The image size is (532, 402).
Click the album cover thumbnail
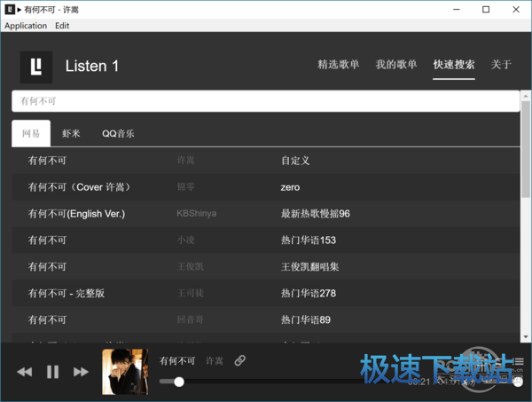(125, 372)
